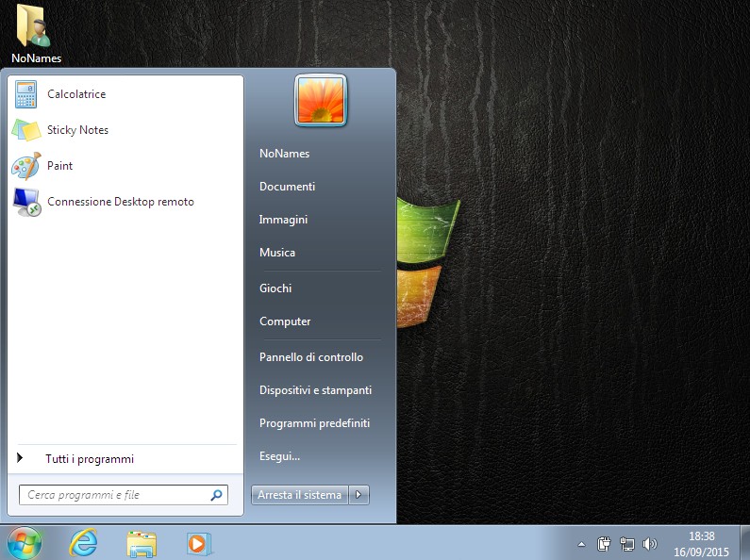Click the search magnifier icon

(x=216, y=495)
